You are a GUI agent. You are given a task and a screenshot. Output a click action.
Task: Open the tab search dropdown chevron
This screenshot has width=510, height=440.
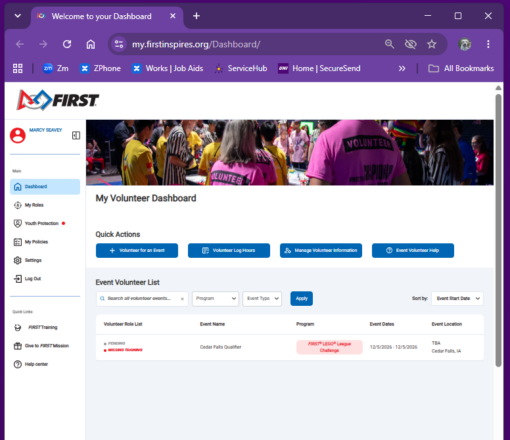[x=18, y=16]
